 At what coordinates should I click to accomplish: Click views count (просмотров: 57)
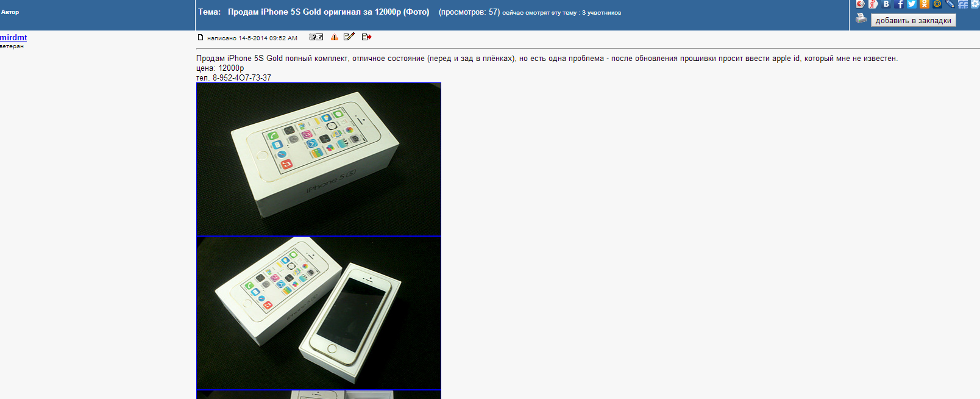point(469,12)
